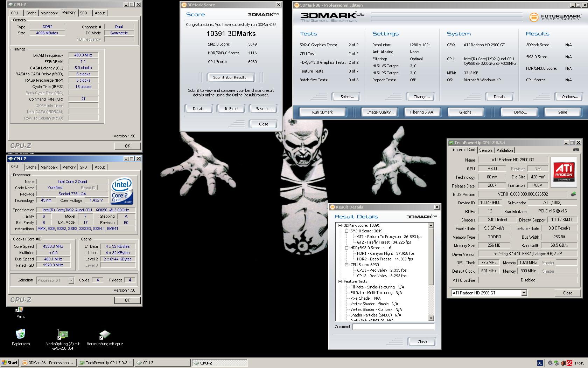
Task: Switch to Validation tab in GPU-Z
Action: (x=504, y=150)
